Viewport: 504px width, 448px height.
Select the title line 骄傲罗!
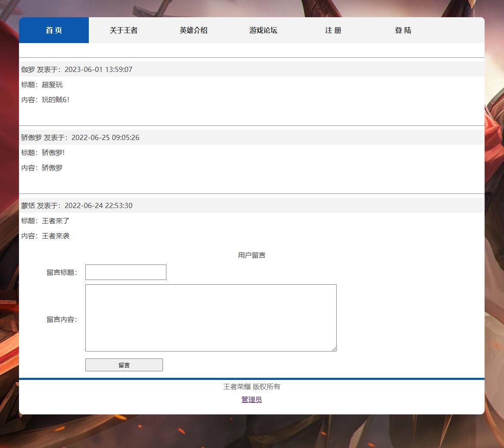click(43, 152)
